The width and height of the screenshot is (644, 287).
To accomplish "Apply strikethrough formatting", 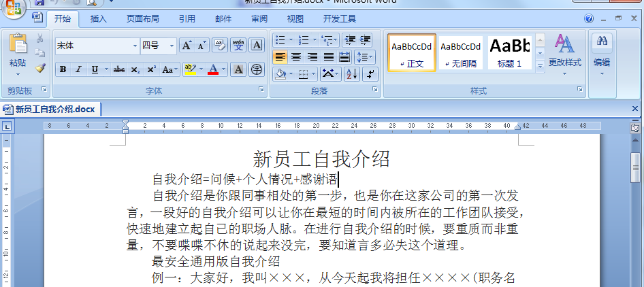I will point(118,69).
